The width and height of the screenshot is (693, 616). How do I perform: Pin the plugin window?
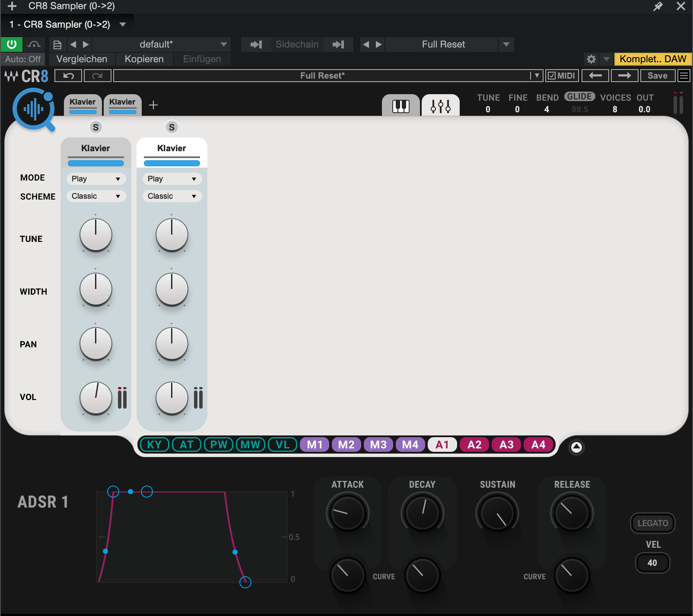[658, 6]
